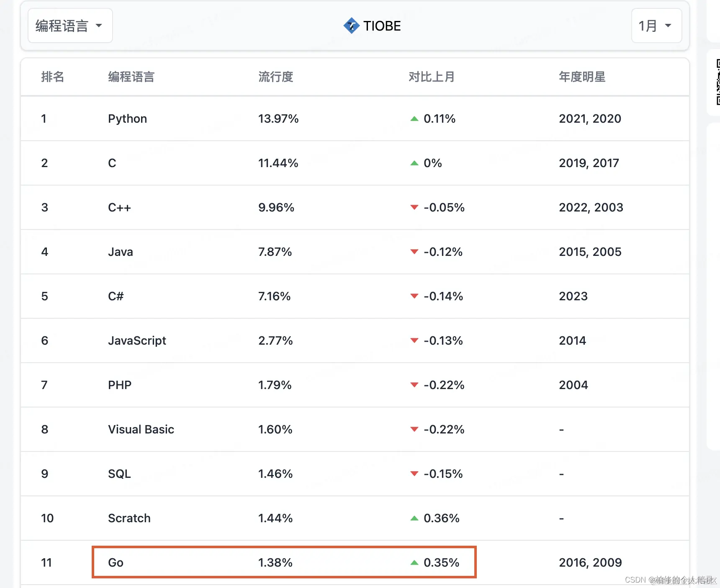Click the red down arrow in C++ row
The image size is (720, 588).
(x=414, y=207)
